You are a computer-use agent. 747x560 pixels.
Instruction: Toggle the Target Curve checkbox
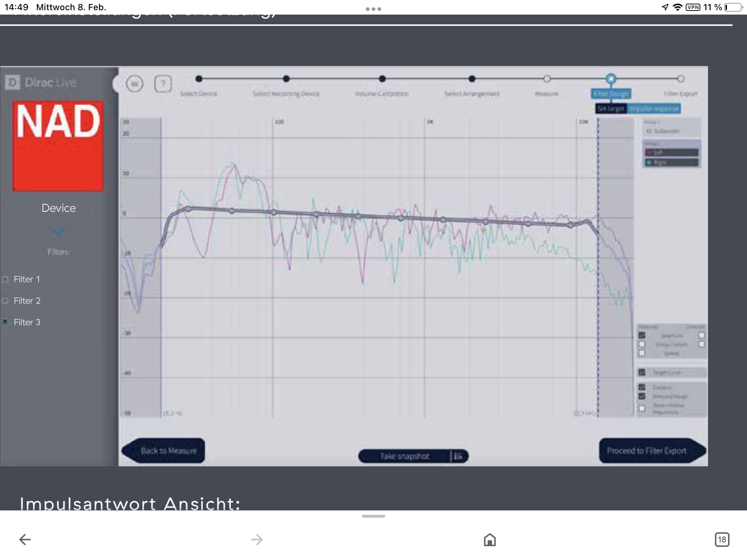(x=642, y=372)
